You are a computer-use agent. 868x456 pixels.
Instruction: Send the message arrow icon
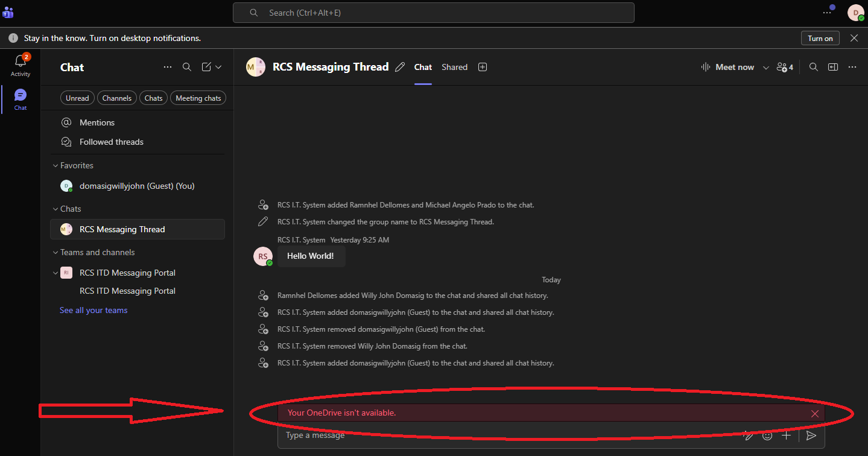(811, 435)
